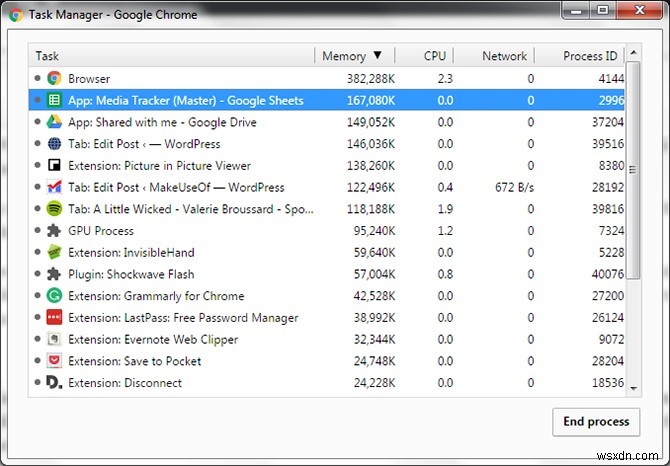Viewport: 670px width, 466px height.
Task: Select Extension: Grammarly for Chrome row
Action: coord(326,296)
